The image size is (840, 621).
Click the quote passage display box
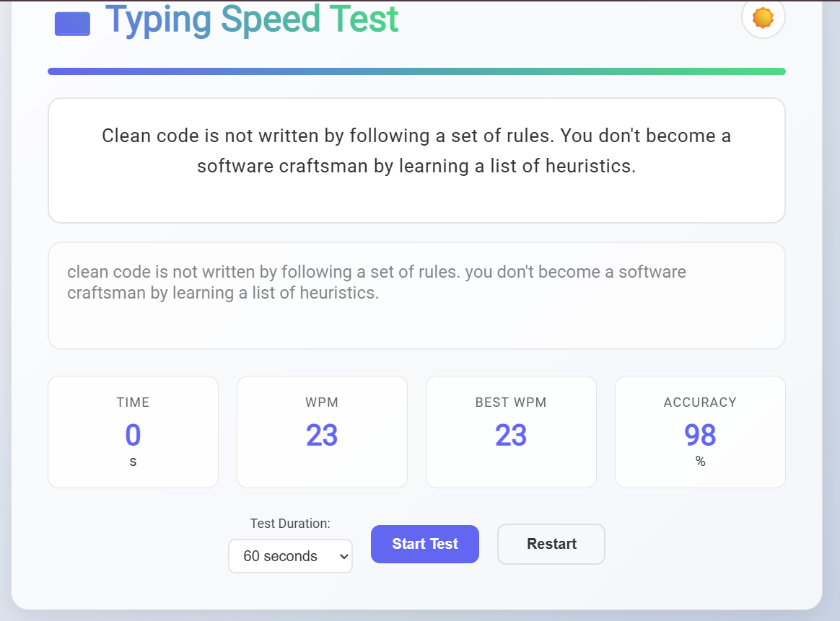pyautogui.click(x=417, y=161)
